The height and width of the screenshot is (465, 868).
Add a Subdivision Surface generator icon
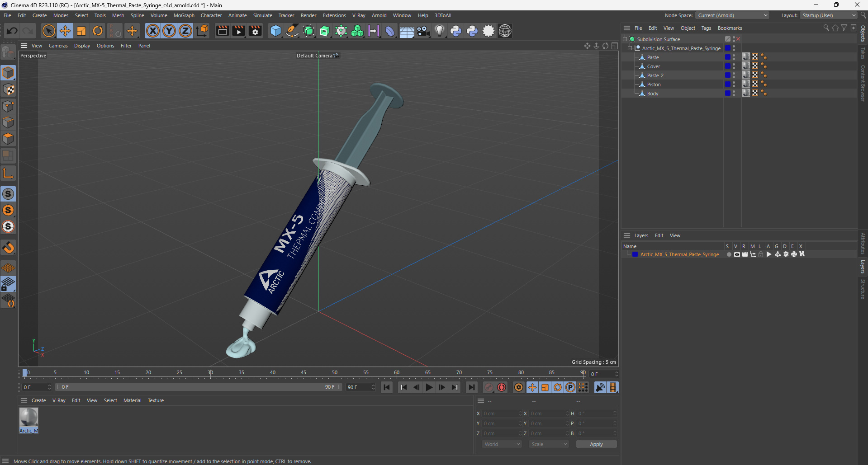[x=308, y=31]
